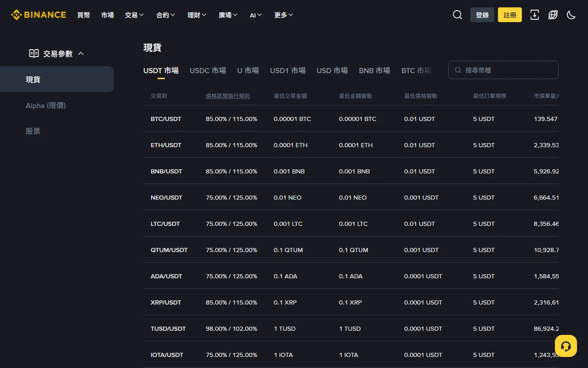The height and width of the screenshot is (368, 588).
Task: Switch to the USD1 市場 tab
Action: click(x=288, y=70)
